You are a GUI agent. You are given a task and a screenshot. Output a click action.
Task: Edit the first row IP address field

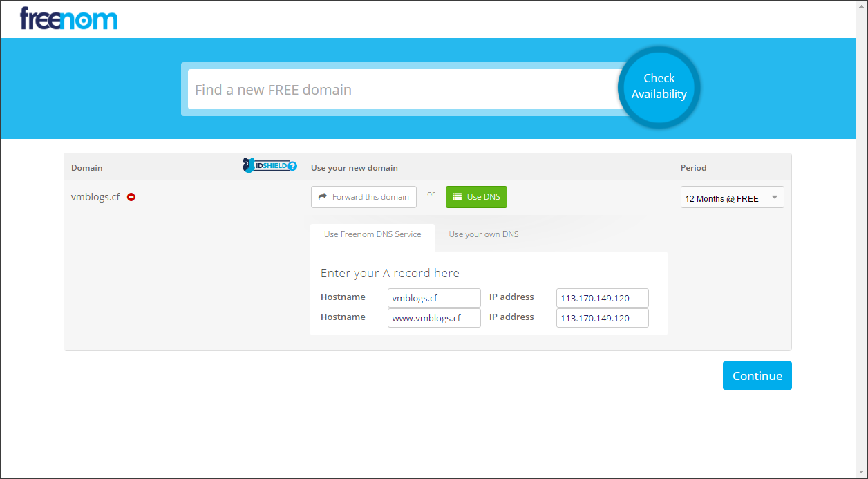[x=602, y=298]
